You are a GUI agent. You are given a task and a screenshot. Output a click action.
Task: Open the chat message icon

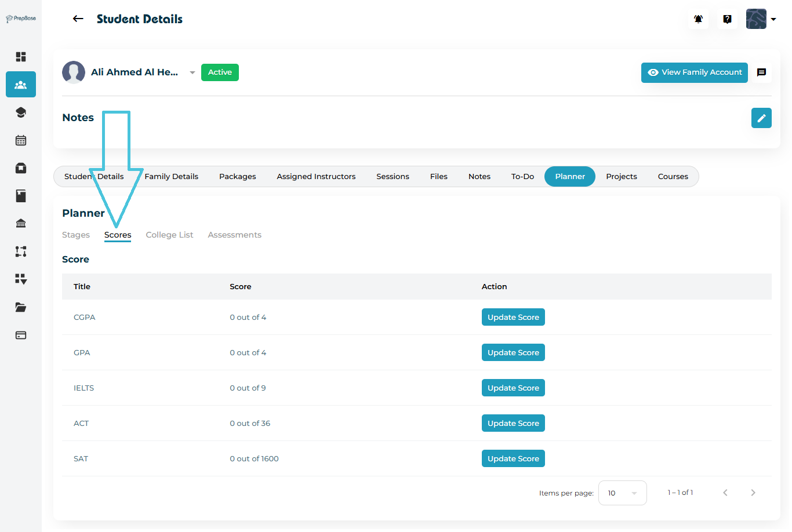(761, 72)
